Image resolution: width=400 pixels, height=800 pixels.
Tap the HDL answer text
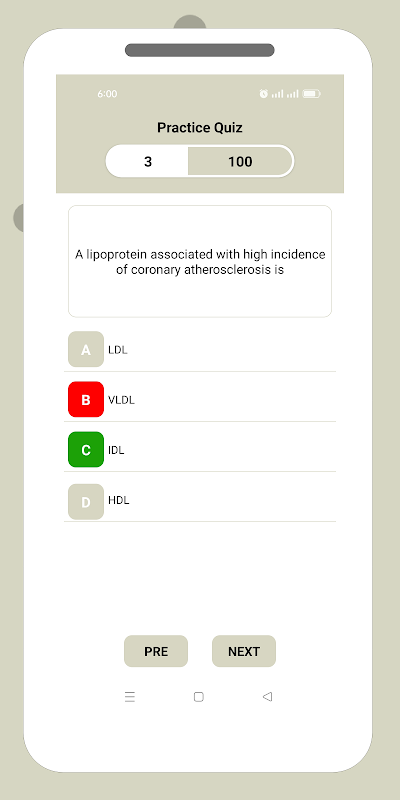[118, 500]
